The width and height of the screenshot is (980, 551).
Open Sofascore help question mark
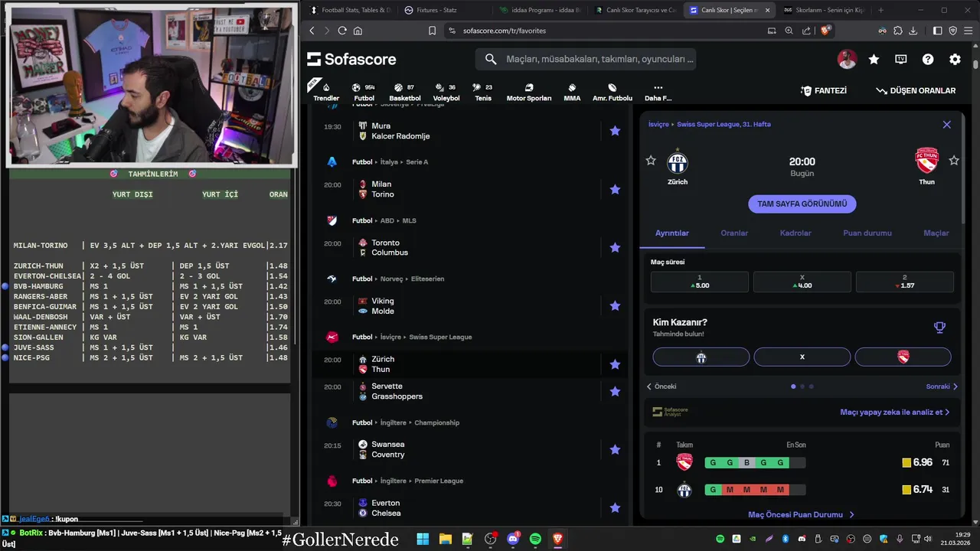(x=928, y=59)
